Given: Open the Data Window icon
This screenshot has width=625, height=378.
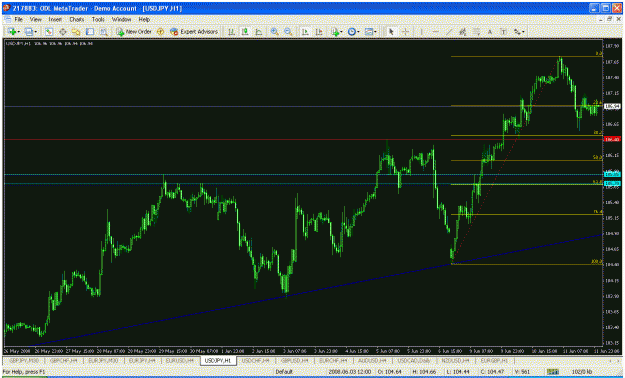Looking at the screenshot, I should point(63,32).
